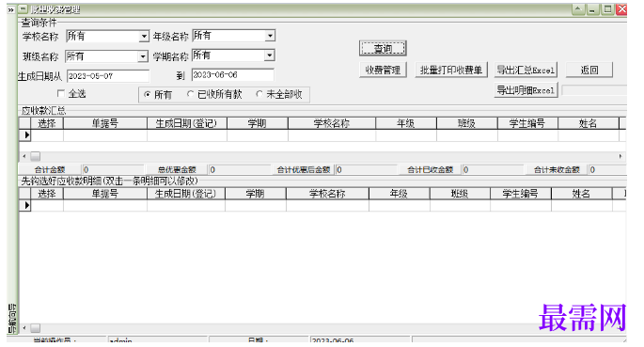Click 单据号 header in summary table
The height and width of the screenshot is (347, 644).
click(105, 123)
